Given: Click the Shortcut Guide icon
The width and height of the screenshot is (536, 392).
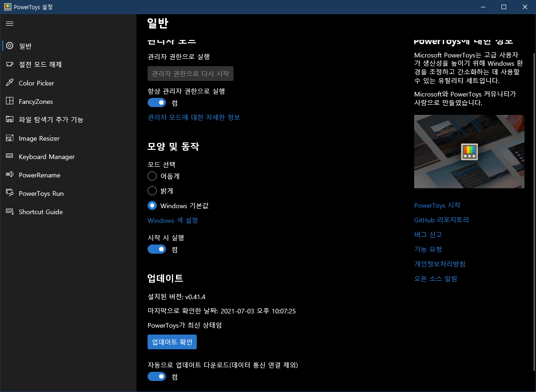Looking at the screenshot, I should click(x=10, y=211).
